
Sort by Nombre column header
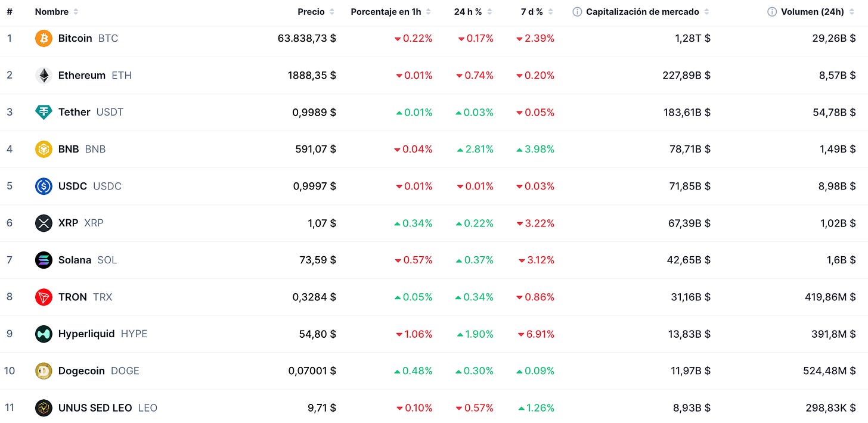coord(57,12)
